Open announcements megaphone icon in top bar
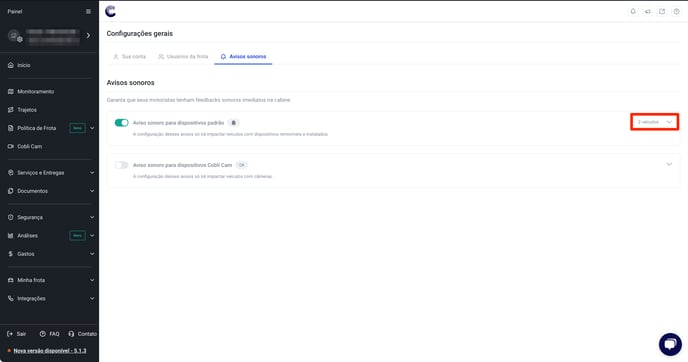 click(x=647, y=11)
